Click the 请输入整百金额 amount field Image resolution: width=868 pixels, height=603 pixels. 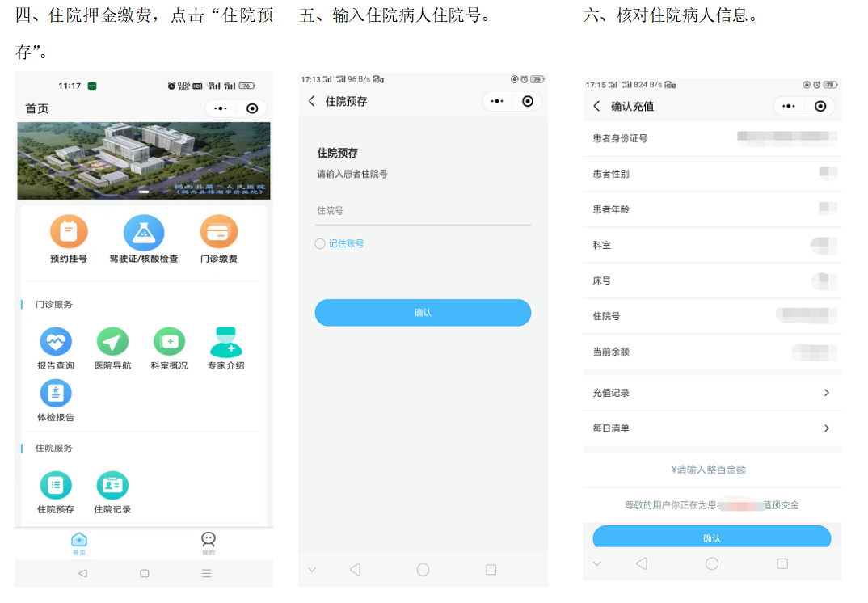coord(711,470)
